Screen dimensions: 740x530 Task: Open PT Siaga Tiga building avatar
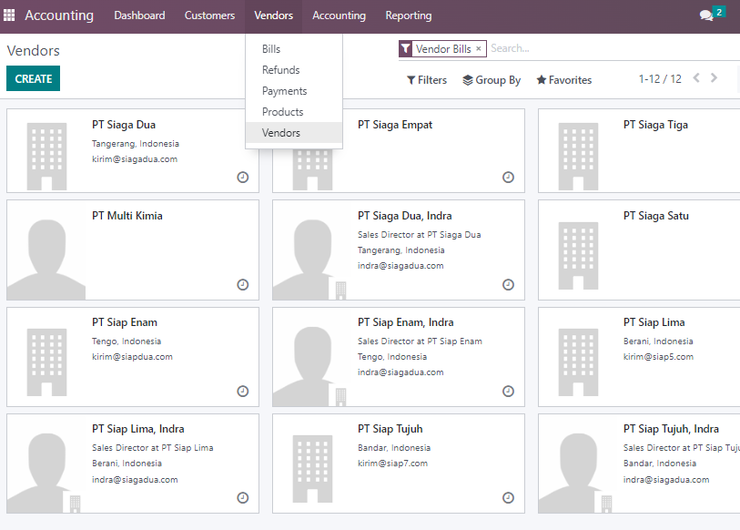[x=578, y=156]
